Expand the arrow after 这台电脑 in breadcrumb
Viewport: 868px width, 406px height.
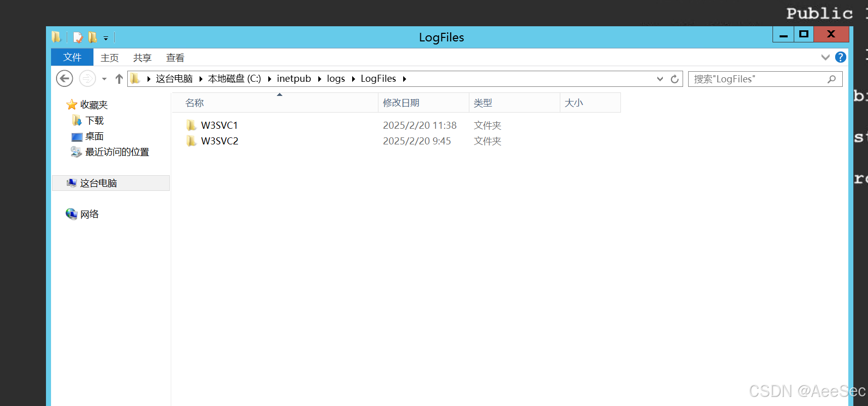click(201, 79)
